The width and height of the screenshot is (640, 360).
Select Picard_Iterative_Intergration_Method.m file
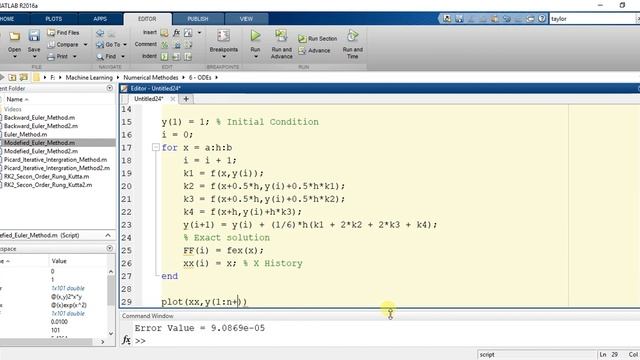pyautogui.click(x=56, y=160)
